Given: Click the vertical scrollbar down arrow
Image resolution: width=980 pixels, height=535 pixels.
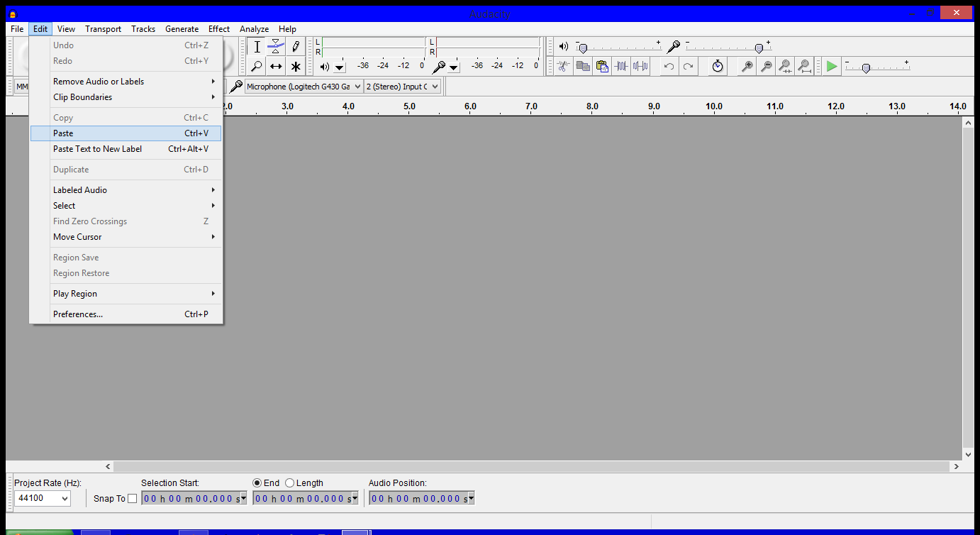Looking at the screenshot, I should pos(969,455).
